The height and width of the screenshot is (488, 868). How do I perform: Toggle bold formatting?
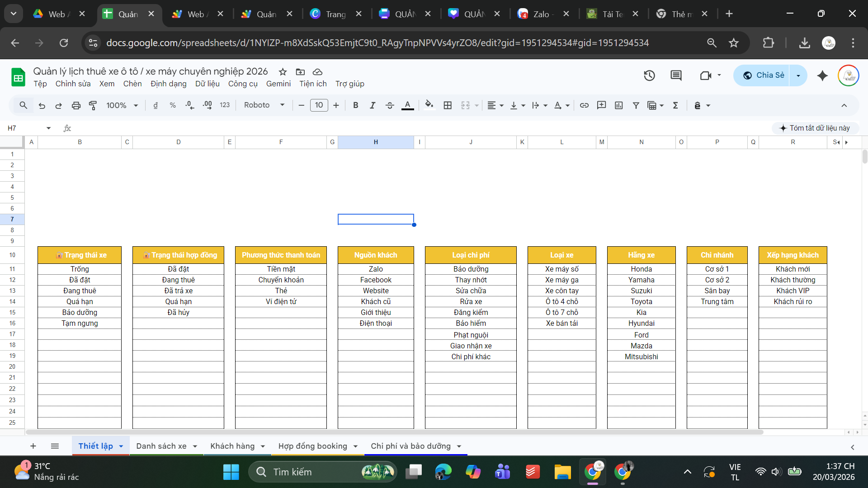pos(356,105)
